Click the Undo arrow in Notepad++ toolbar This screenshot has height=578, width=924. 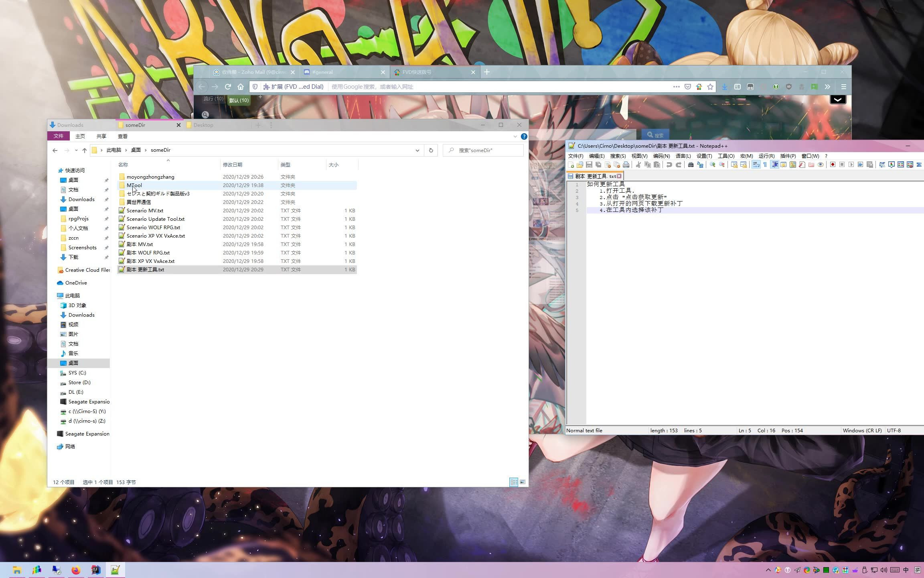coord(669,165)
